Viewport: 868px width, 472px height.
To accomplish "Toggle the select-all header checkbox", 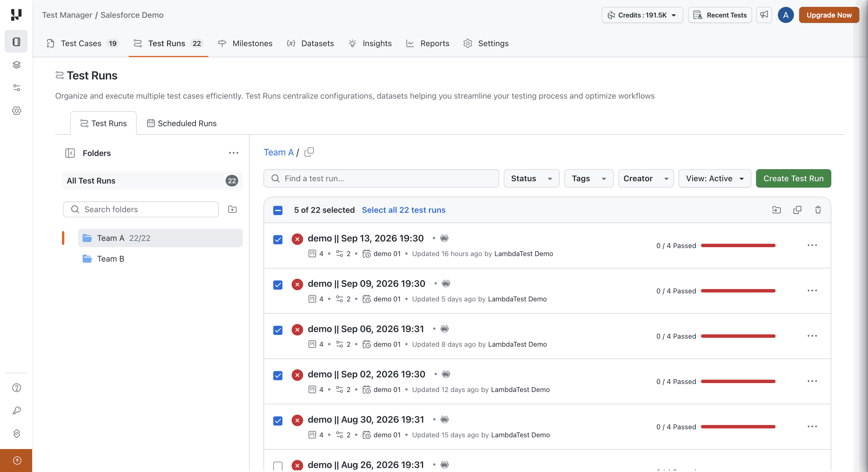I will (x=278, y=210).
